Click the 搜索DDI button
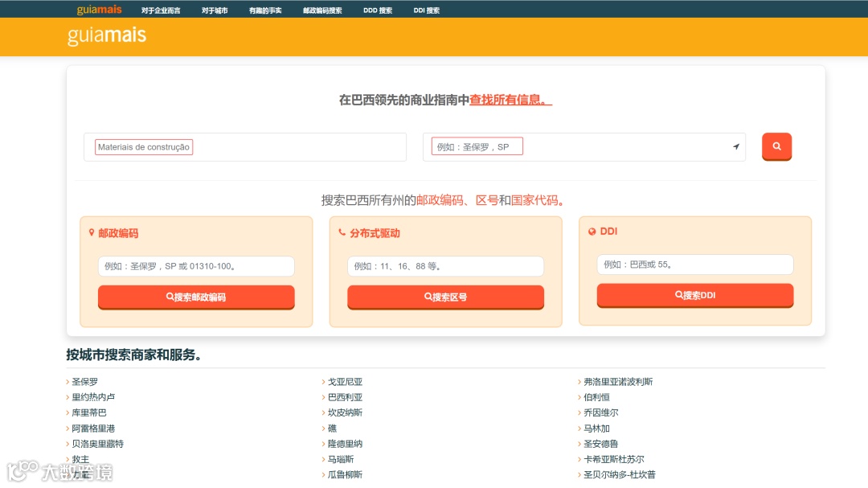This screenshot has width=868, height=488. click(694, 295)
